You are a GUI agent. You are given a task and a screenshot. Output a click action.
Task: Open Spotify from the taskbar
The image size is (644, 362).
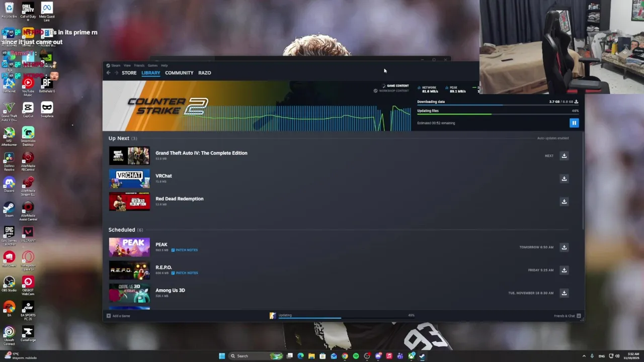(x=356, y=356)
